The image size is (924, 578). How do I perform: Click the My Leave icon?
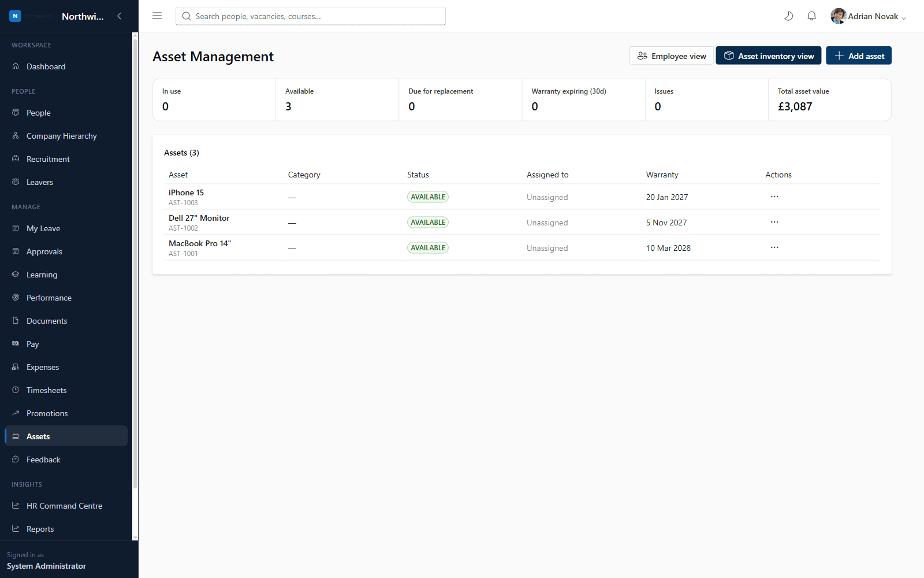coord(16,228)
